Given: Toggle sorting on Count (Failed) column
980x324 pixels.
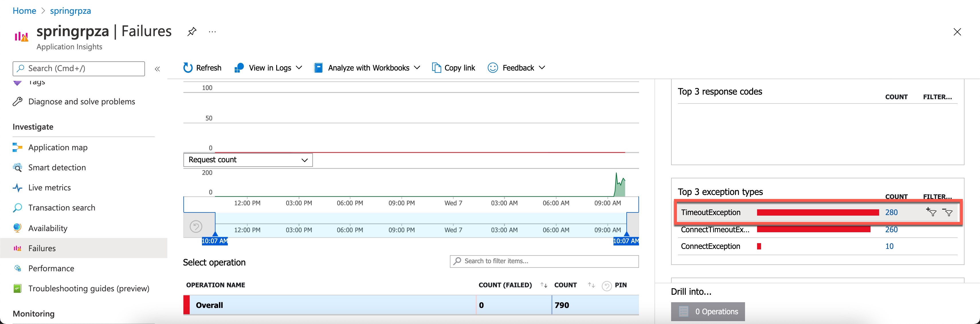Looking at the screenshot, I should point(543,285).
